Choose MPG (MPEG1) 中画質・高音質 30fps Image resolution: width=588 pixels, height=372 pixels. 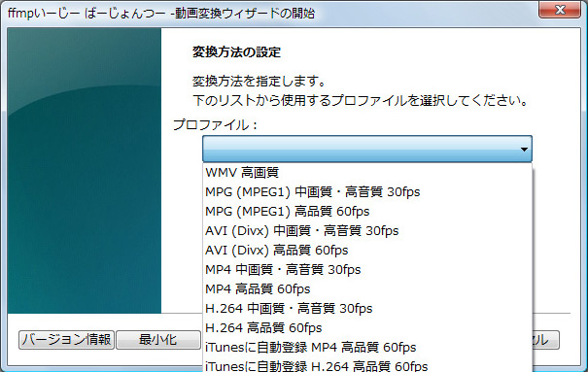click(x=367, y=192)
